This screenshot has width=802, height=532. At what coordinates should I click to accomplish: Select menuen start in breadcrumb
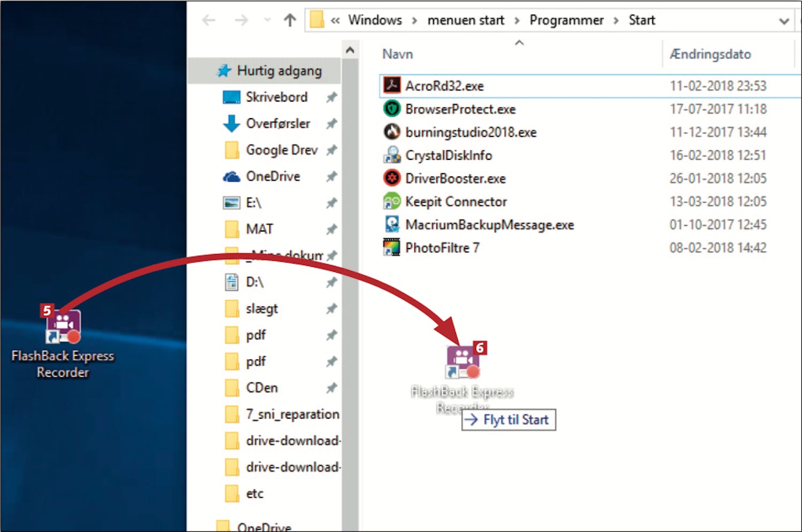[x=466, y=20]
